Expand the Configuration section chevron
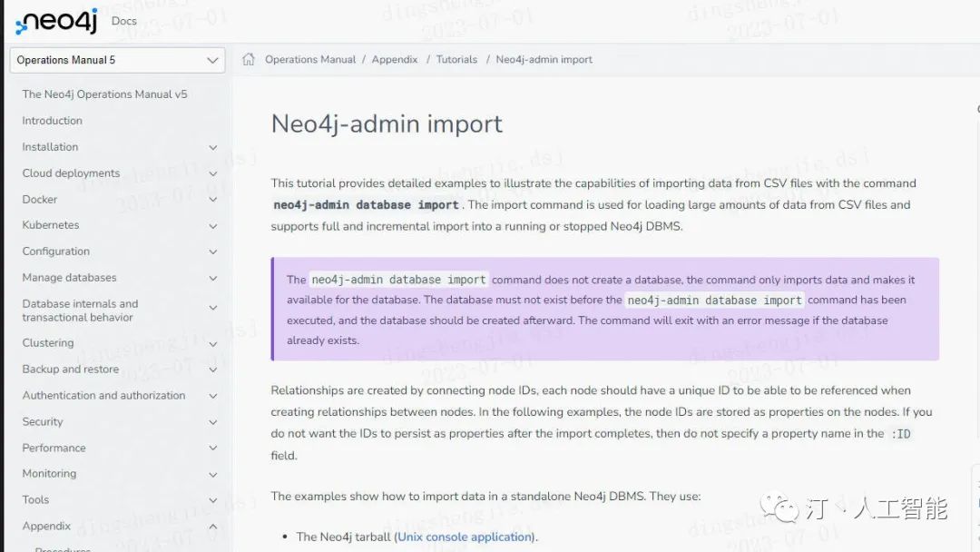Viewport: 980px width, 552px height. tap(213, 251)
